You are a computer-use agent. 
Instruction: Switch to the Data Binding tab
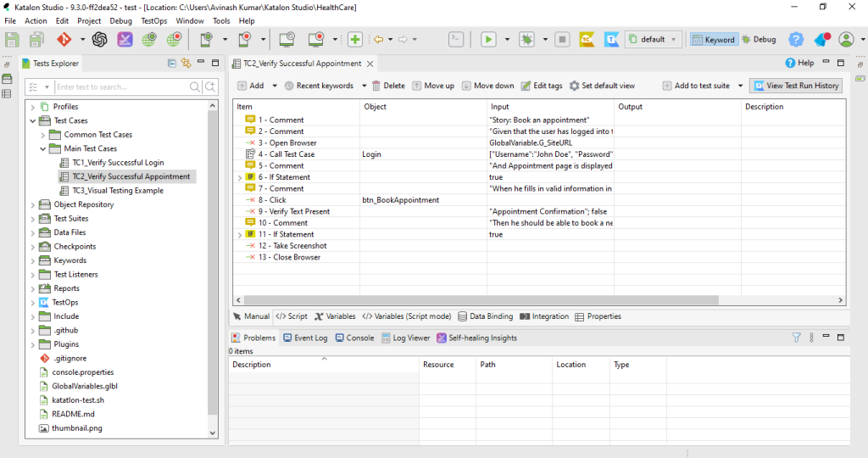[486, 316]
